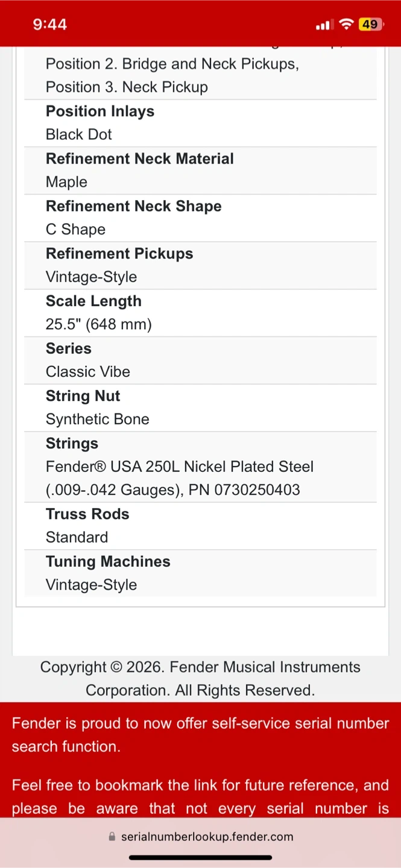Tap the lock icon in address bar
The width and height of the screenshot is (401, 868).
[x=112, y=837]
